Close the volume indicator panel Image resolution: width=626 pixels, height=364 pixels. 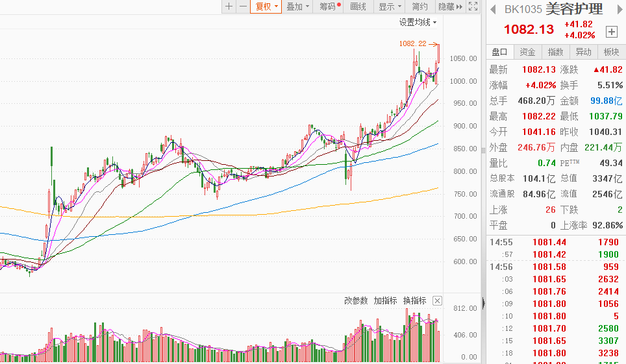[437, 300]
